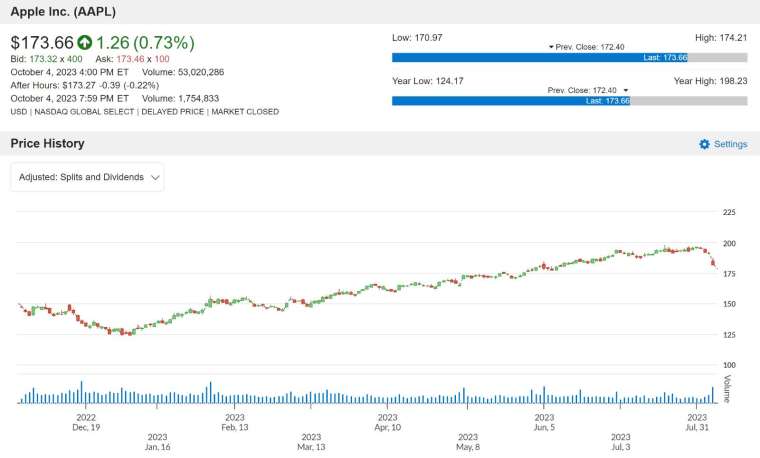Click the Low: 170.97 label
This screenshot has width=760, height=458.
click(x=417, y=38)
